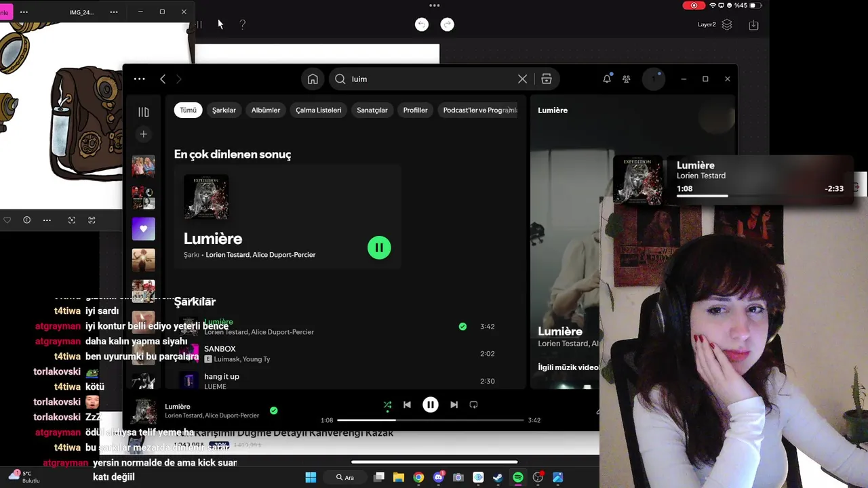
Task: Select the Şarkılar filter chip
Action: tap(224, 110)
